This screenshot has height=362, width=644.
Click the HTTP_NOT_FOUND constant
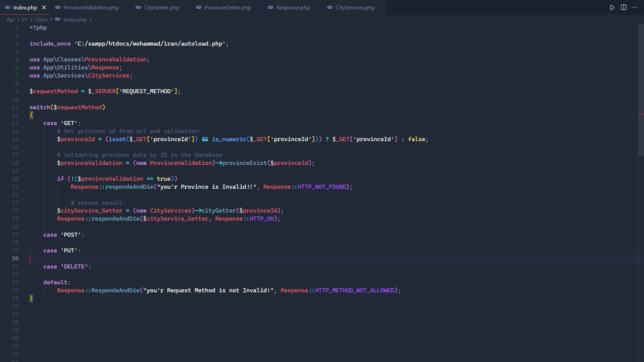coord(322,187)
